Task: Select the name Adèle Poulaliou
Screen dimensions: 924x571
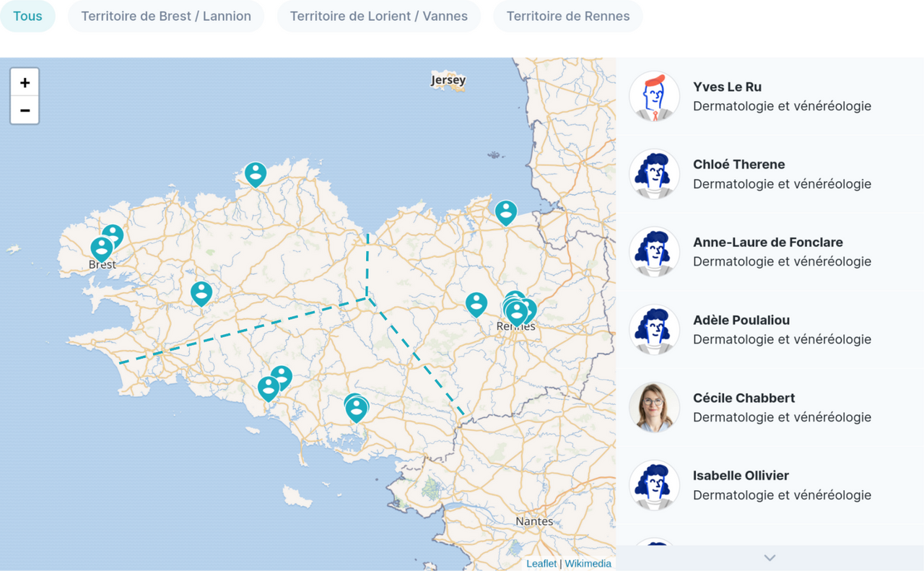Action: (x=741, y=321)
